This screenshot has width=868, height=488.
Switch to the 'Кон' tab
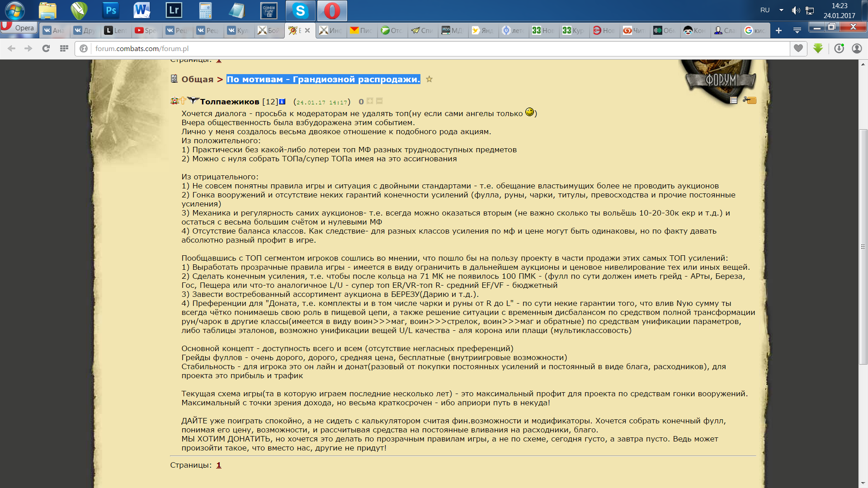coord(696,30)
